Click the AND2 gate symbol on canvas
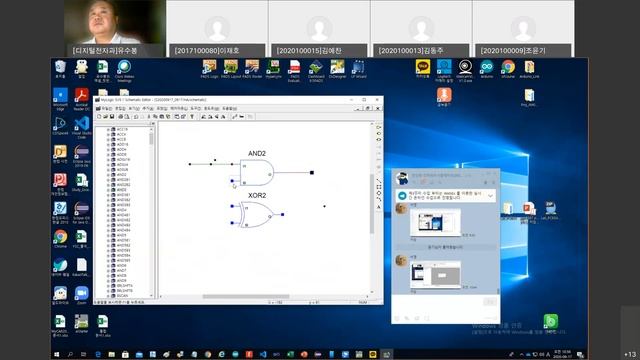 pyautogui.click(x=257, y=173)
